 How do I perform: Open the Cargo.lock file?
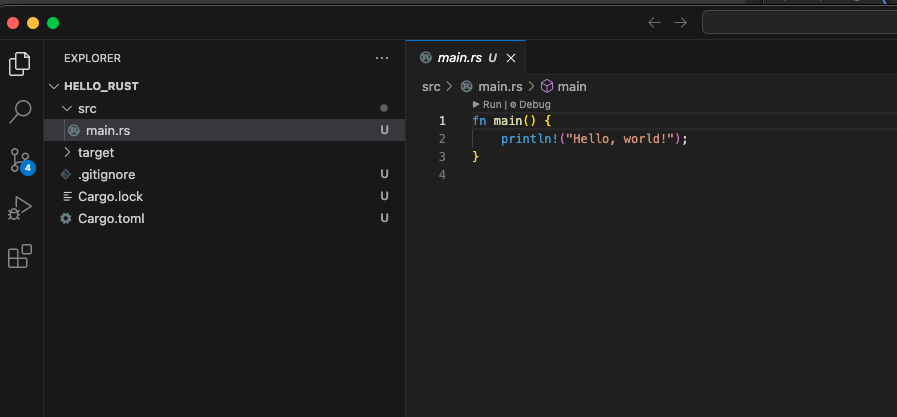coord(224,197)
